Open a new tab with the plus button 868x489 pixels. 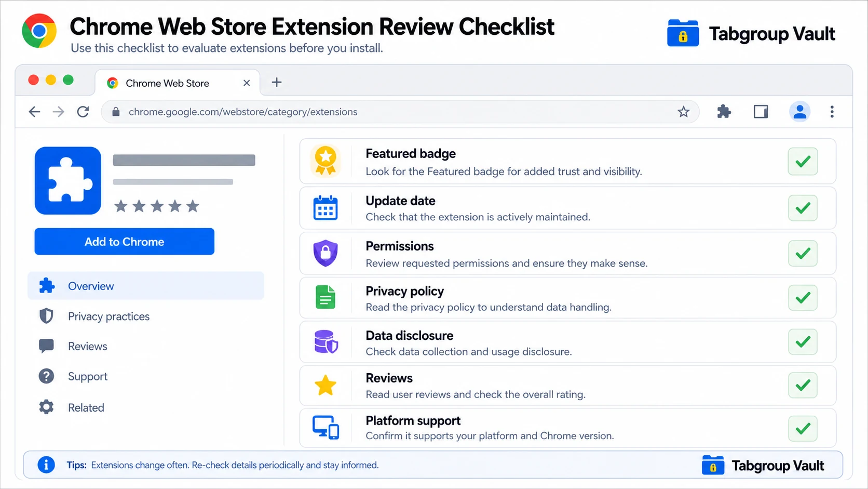pos(277,82)
